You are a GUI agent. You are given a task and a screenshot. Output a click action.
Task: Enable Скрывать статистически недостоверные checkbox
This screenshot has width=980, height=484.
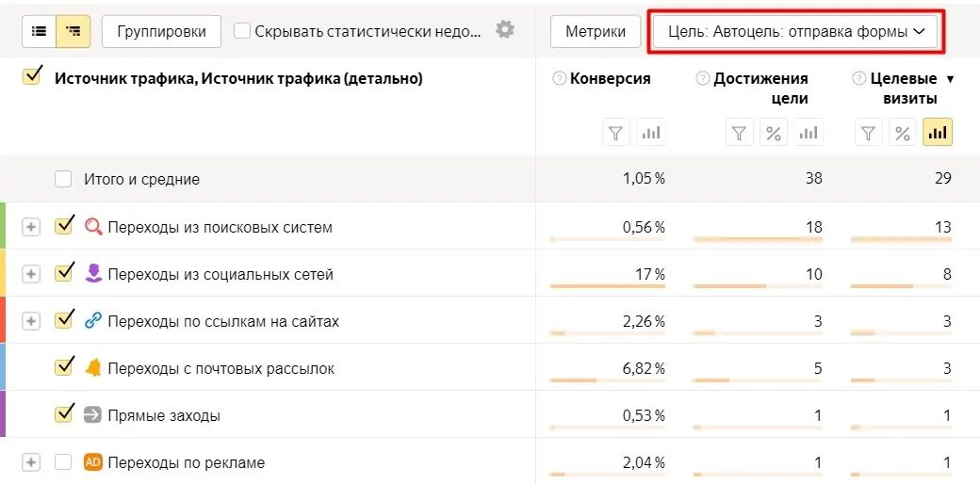click(242, 31)
